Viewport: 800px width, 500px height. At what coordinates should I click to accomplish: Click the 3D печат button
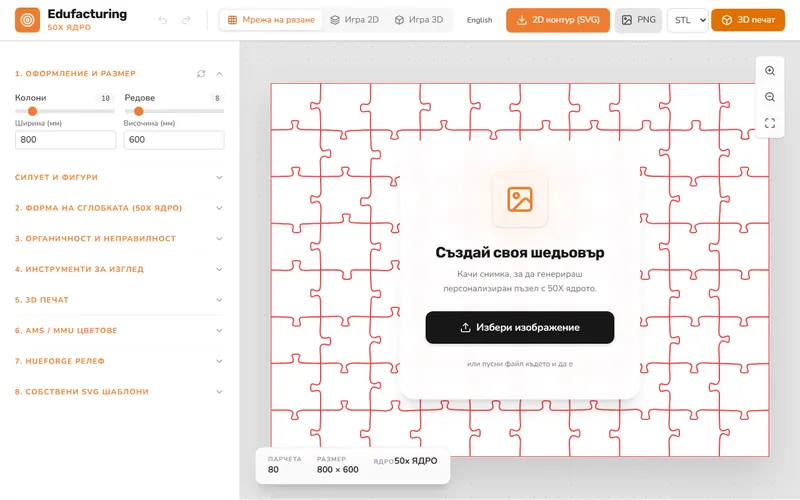click(x=748, y=20)
